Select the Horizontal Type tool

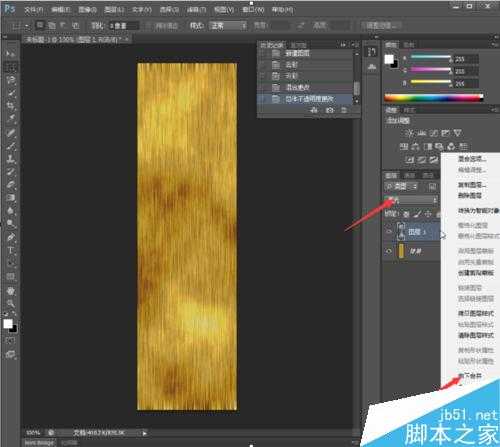pyautogui.click(x=11, y=250)
